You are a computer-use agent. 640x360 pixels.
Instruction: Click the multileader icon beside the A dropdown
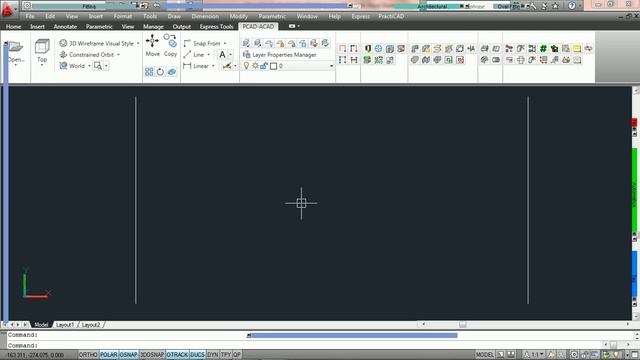pyautogui.click(x=227, y=66)
